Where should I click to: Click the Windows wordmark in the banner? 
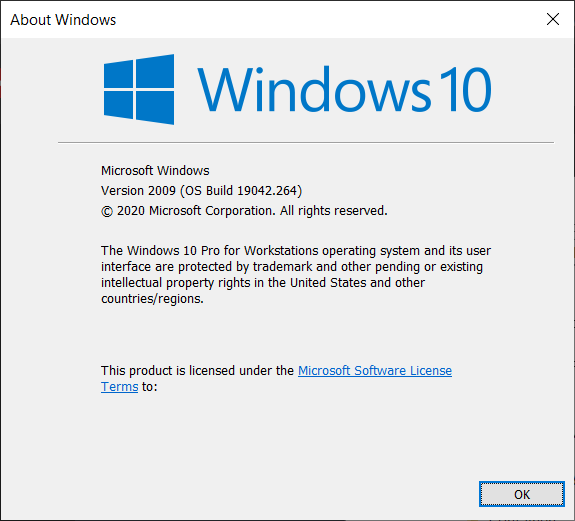(314, 89)
